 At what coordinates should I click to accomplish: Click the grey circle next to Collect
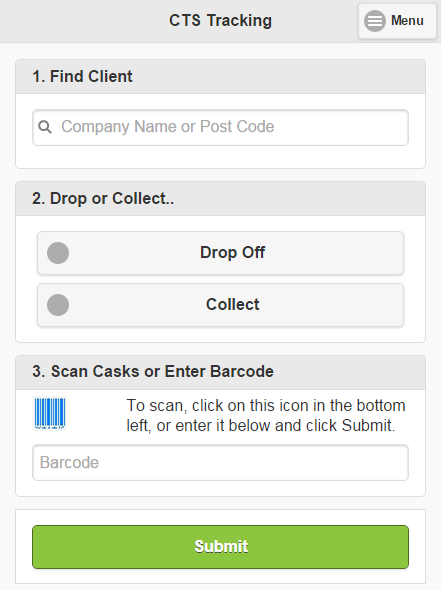[x=58, y=305]
